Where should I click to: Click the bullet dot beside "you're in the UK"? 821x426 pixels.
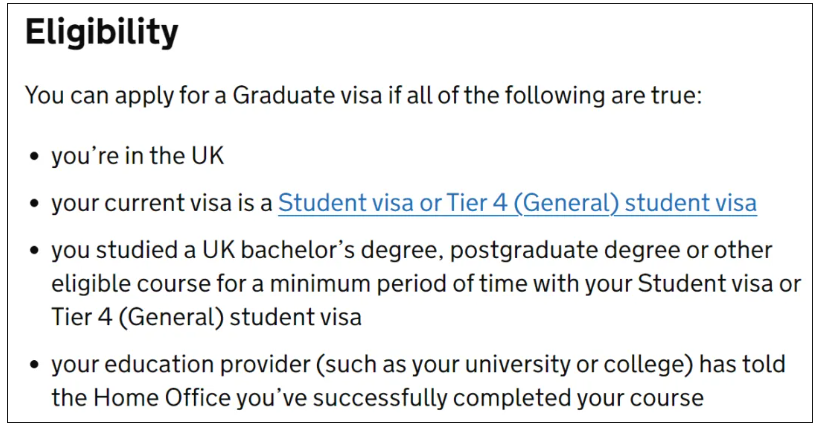point(35,156)
